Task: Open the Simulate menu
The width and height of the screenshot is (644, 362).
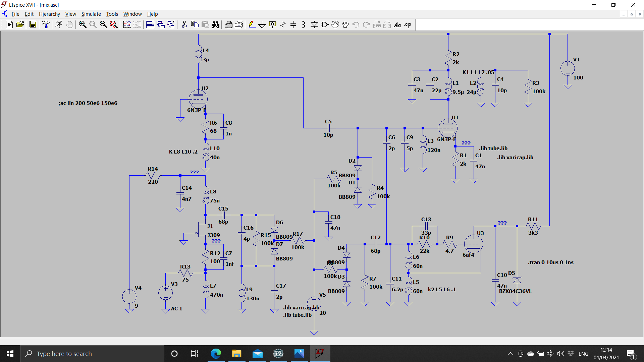Action: 91,14
